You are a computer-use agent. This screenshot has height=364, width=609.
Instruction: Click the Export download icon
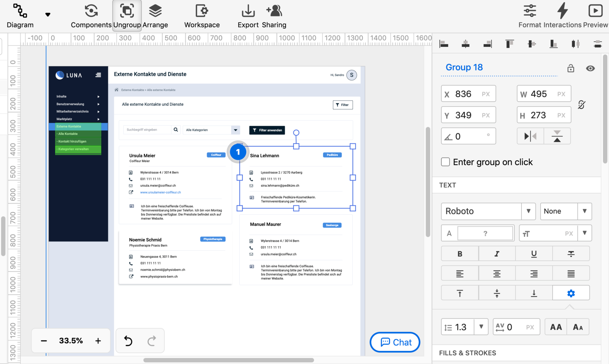tap(248, 11)
